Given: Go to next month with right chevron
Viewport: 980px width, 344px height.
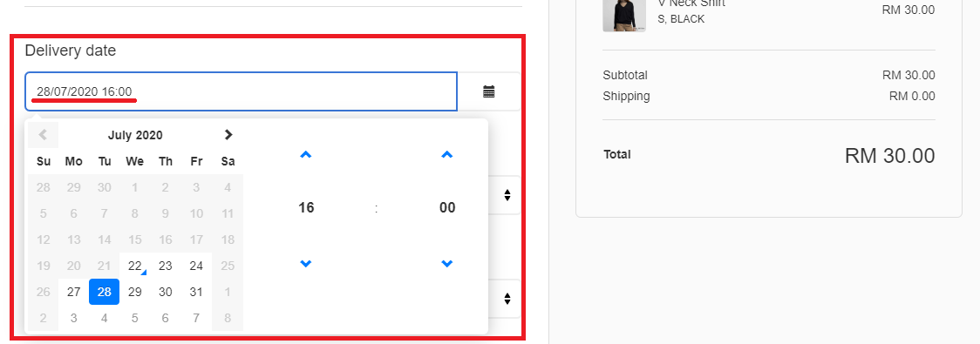Looking at the screenshot, I should point(228,135).
